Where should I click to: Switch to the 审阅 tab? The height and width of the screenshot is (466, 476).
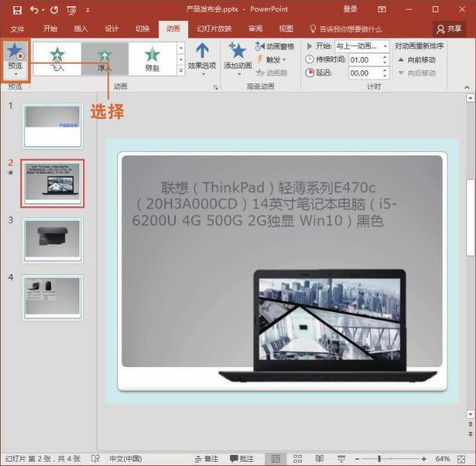click(255, 29)
